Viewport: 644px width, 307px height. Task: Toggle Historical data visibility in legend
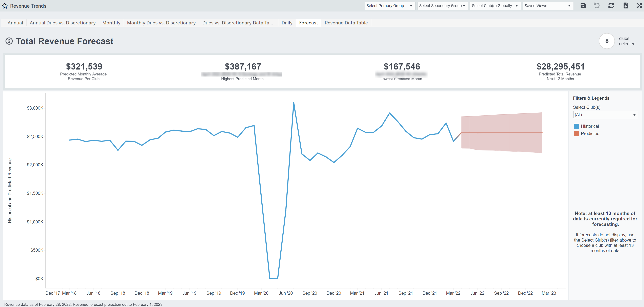coord(584,126)
